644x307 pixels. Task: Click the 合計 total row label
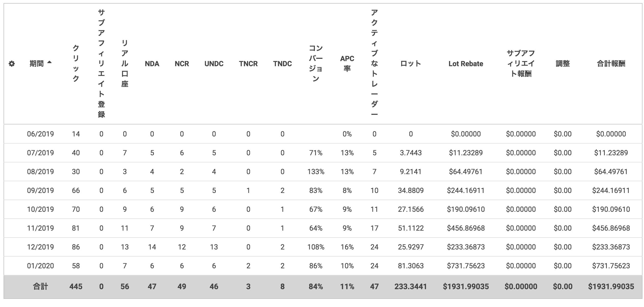tap(41, 287)
